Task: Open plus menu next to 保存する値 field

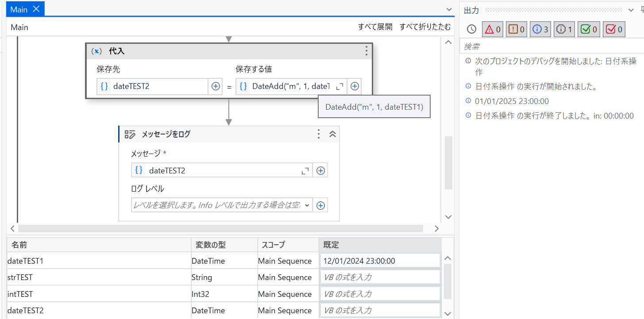Action: (355, 86)
